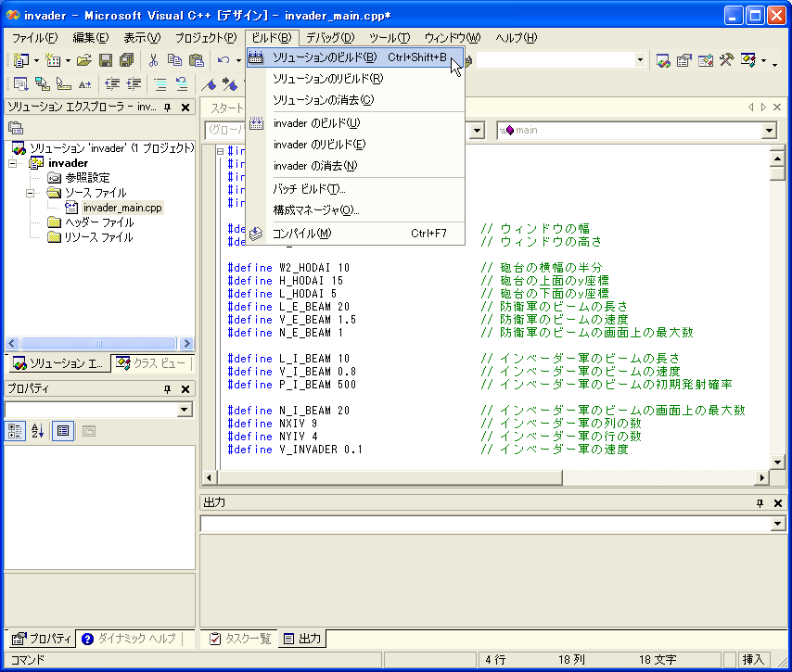Open the New Project dropdown arrow
792x672 pixels.
[x=36, y=60]
